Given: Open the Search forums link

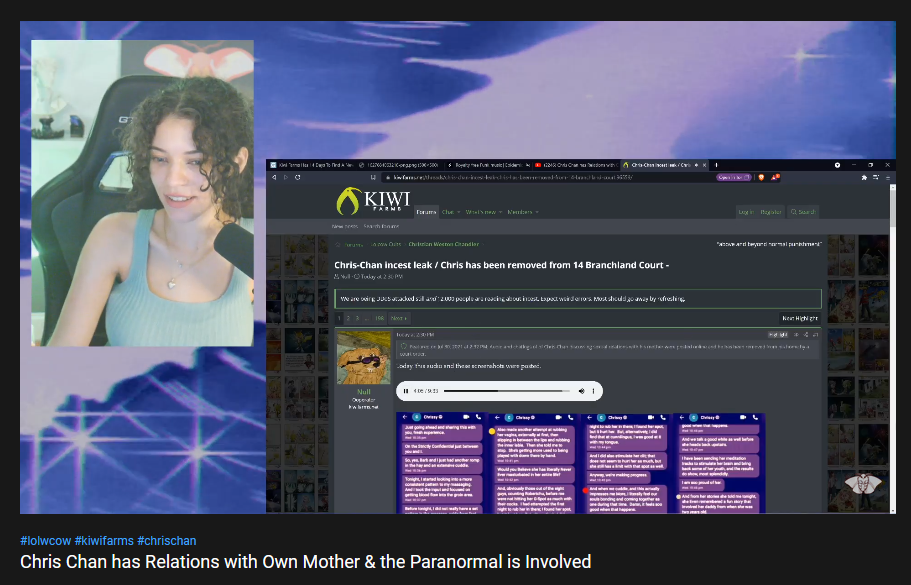Looking at the screenshot, I should [382, 227].
